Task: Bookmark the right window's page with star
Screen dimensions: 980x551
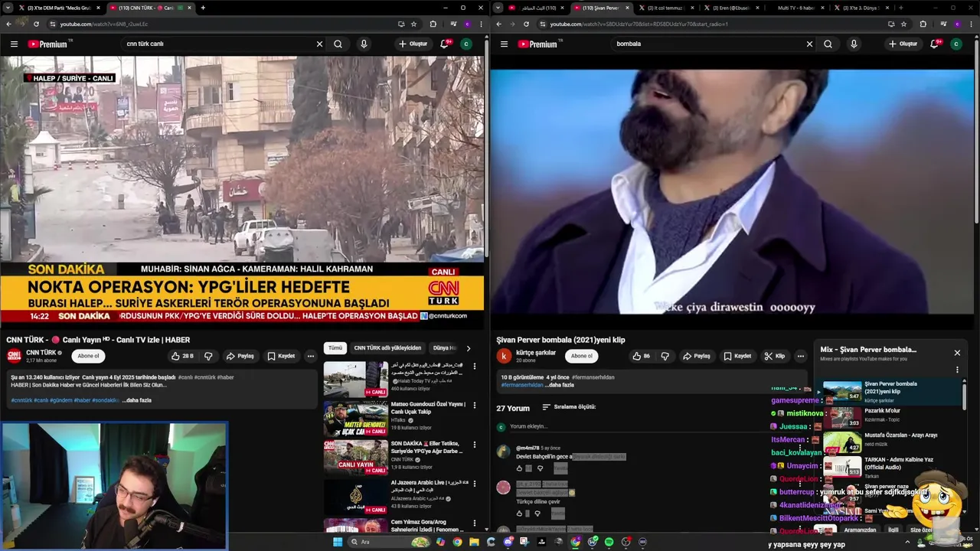Action: click(903, 24)
